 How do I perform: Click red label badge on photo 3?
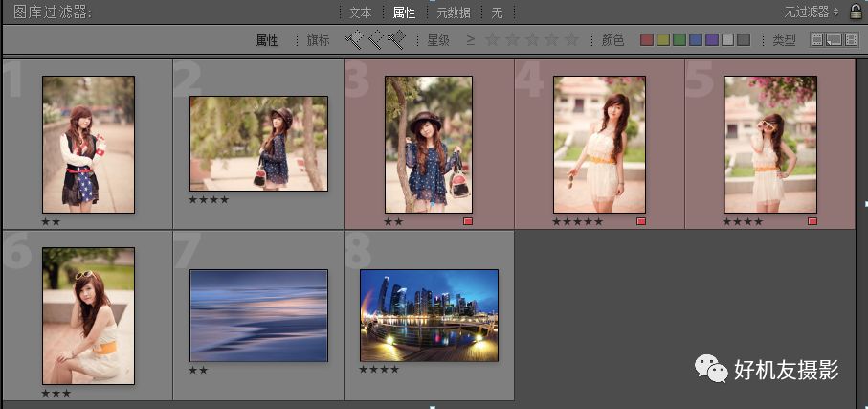(x=468, y=221)
